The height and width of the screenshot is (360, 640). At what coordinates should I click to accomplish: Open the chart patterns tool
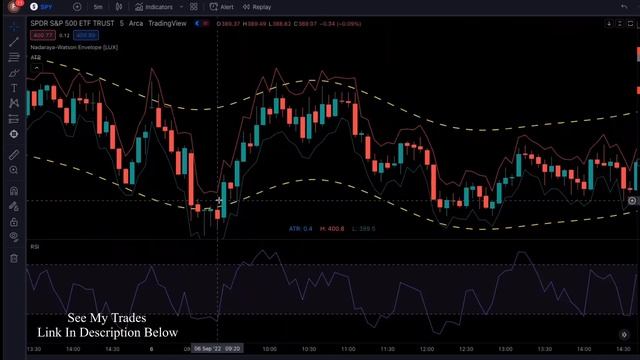pos(14,103)
